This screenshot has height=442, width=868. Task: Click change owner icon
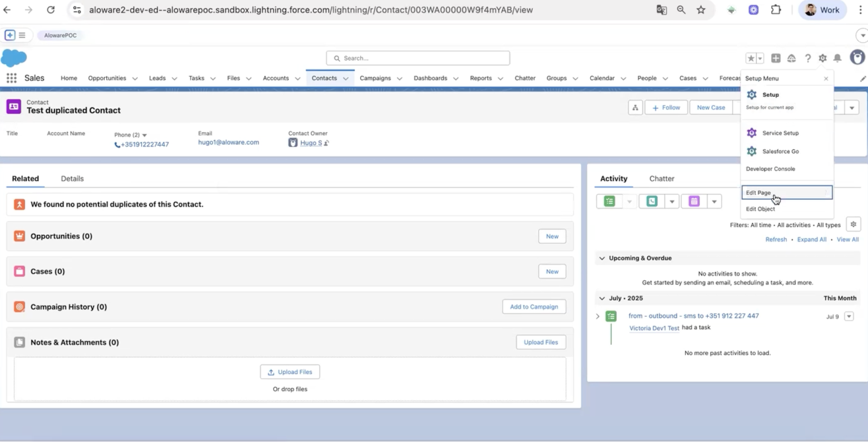327,143
